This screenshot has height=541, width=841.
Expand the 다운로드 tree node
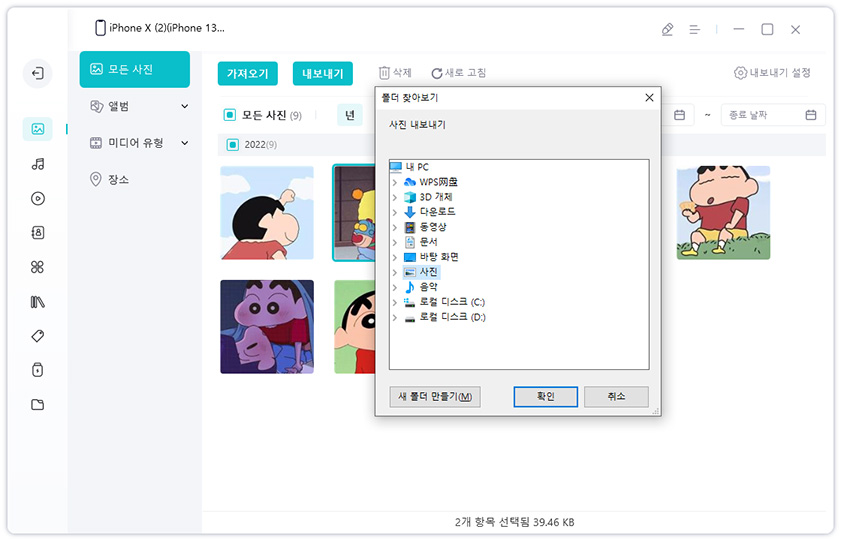click(395, 212)
